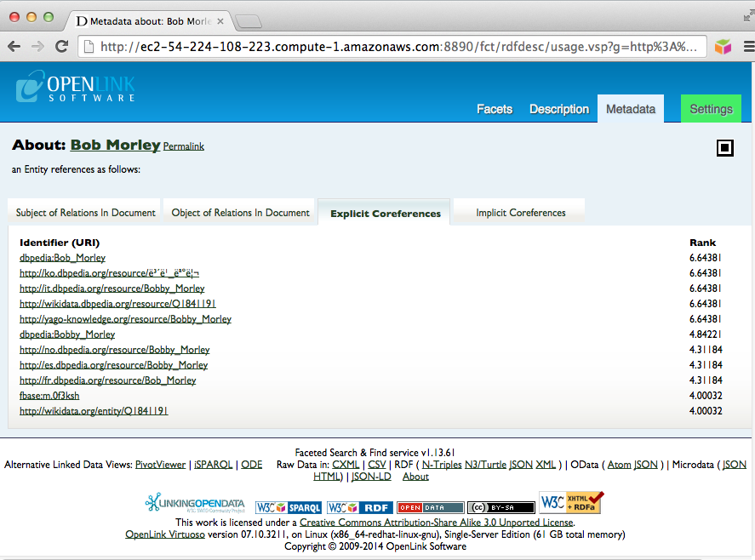755x560 pixels.
Task: Click the Open Data badge
Action: coord(430,508)
